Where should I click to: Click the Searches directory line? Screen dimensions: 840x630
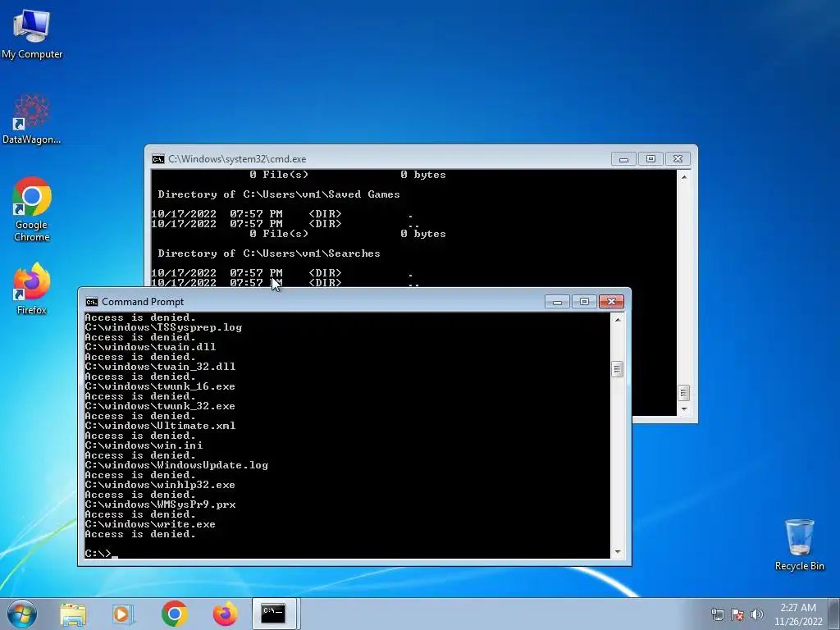tap(269, 253)
